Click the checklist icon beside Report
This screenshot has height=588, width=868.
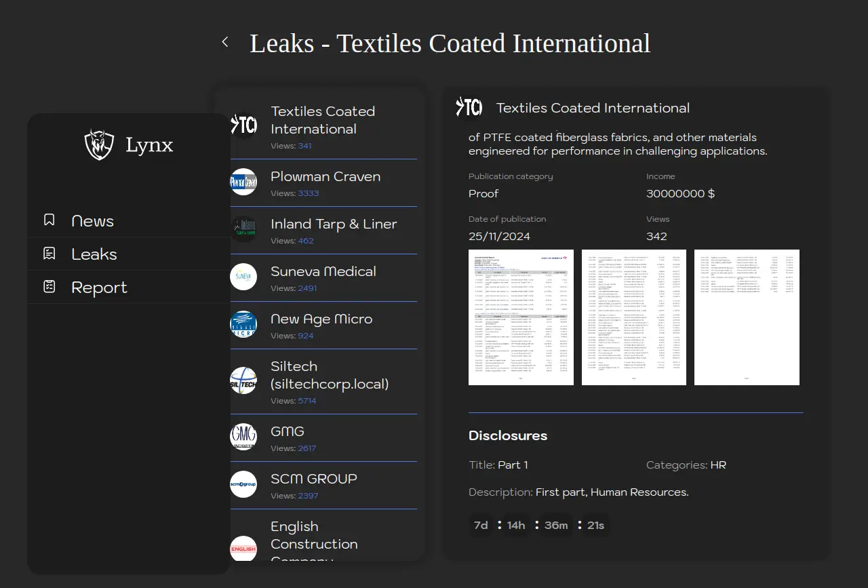click(x=49, y=287)
